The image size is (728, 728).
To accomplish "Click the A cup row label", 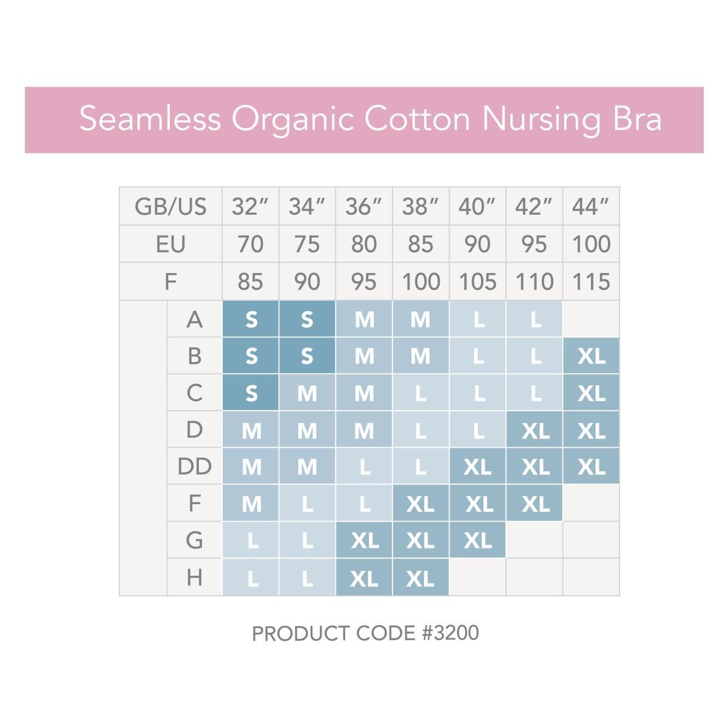I will coord(194,319).
